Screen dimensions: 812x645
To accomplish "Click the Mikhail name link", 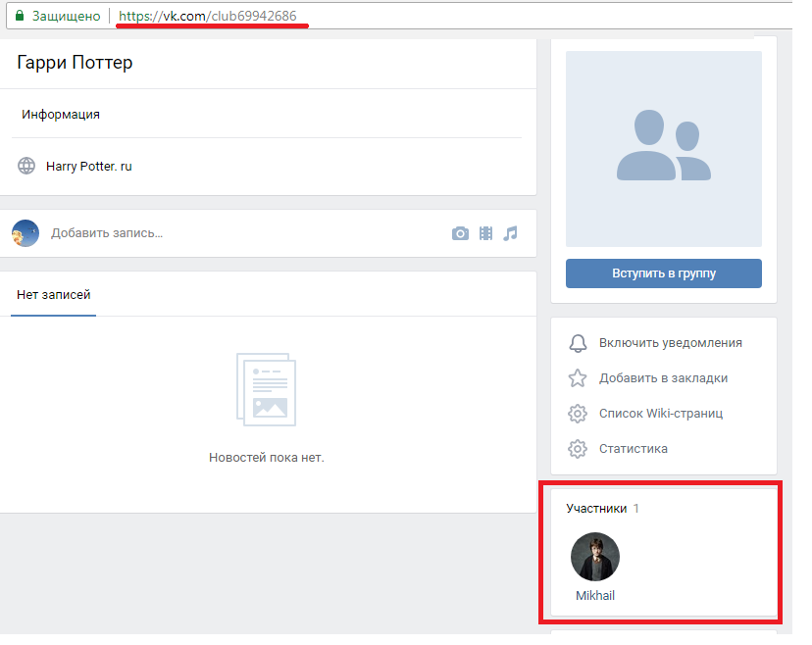I will pyautogui.click(x=595, y=595).
